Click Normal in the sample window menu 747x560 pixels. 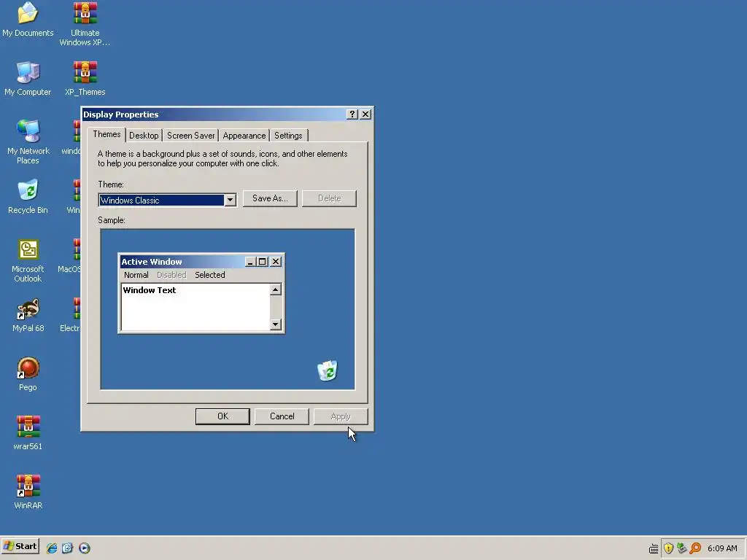[x=136, y=275]
